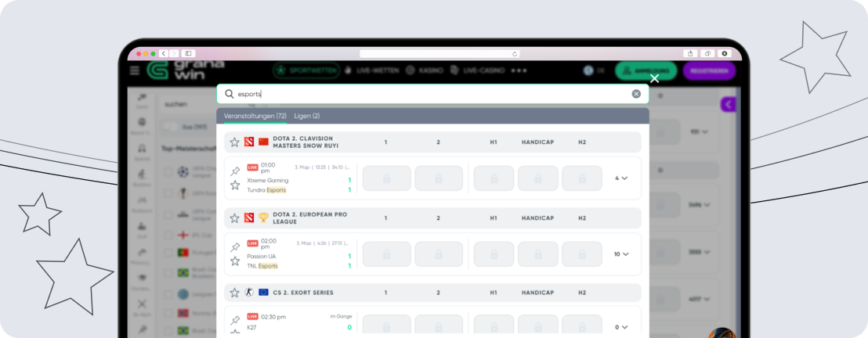
Task: Click the EU flag icon beside CS 2 Exort Series
Action: point(263,292)
